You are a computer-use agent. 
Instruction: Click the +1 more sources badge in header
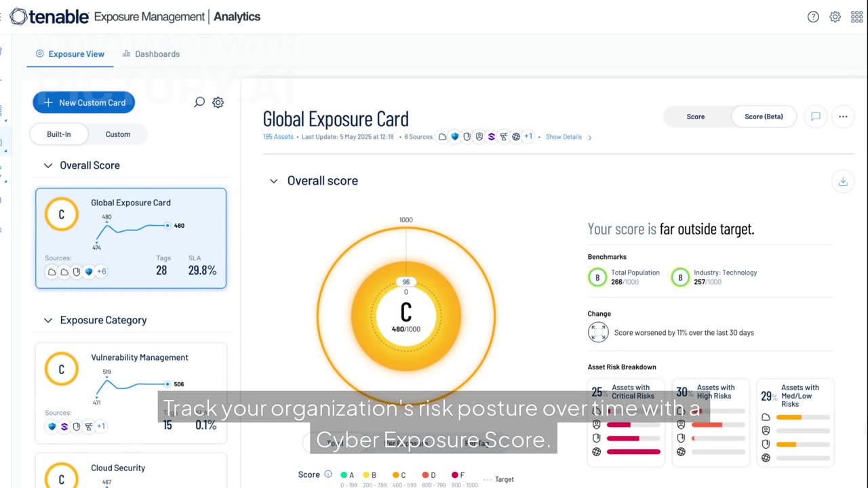click(528, 137)
